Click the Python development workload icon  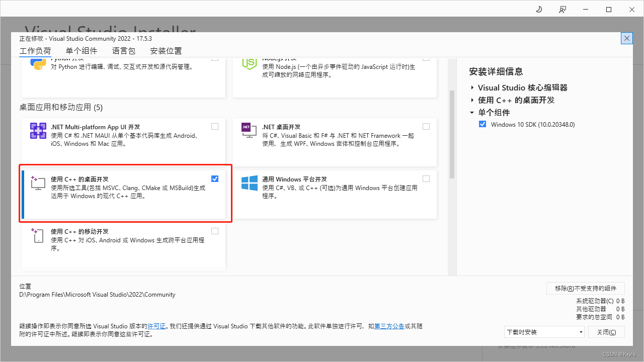[38, 64]
